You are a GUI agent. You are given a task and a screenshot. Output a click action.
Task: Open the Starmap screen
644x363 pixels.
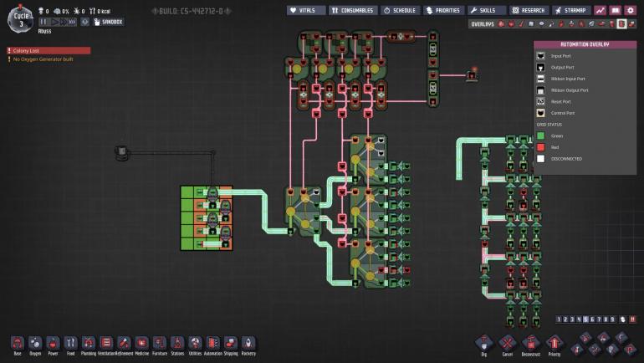571,10
